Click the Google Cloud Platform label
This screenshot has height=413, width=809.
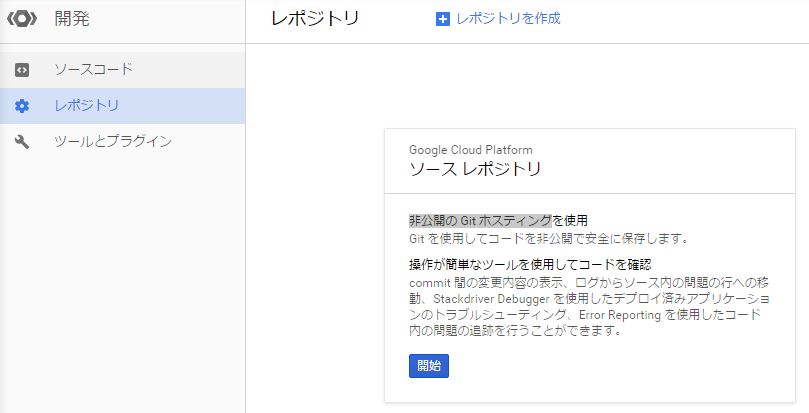(471, 150)
